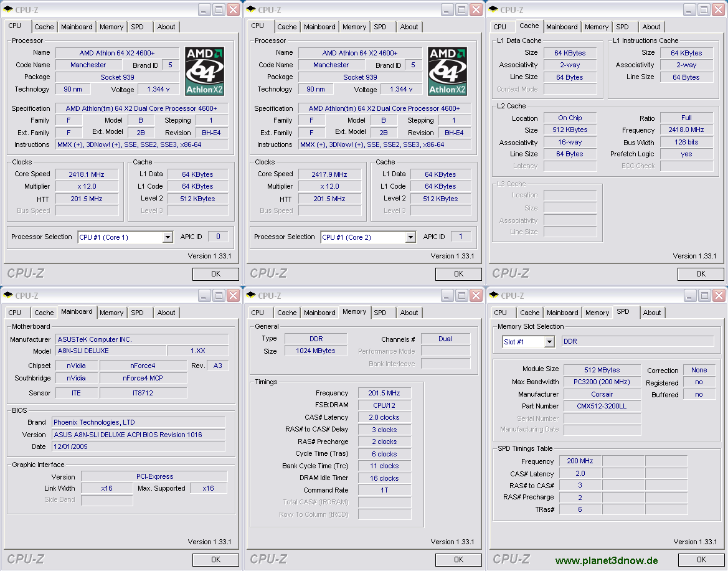Click the SPD Frequency 200 MHz cell

coord(580,461)
